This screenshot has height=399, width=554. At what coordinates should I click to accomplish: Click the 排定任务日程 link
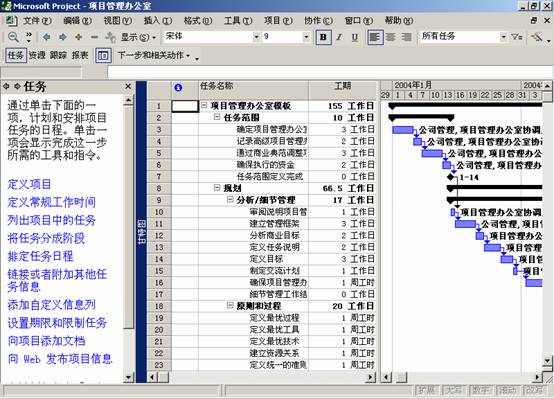coord(41,256)
